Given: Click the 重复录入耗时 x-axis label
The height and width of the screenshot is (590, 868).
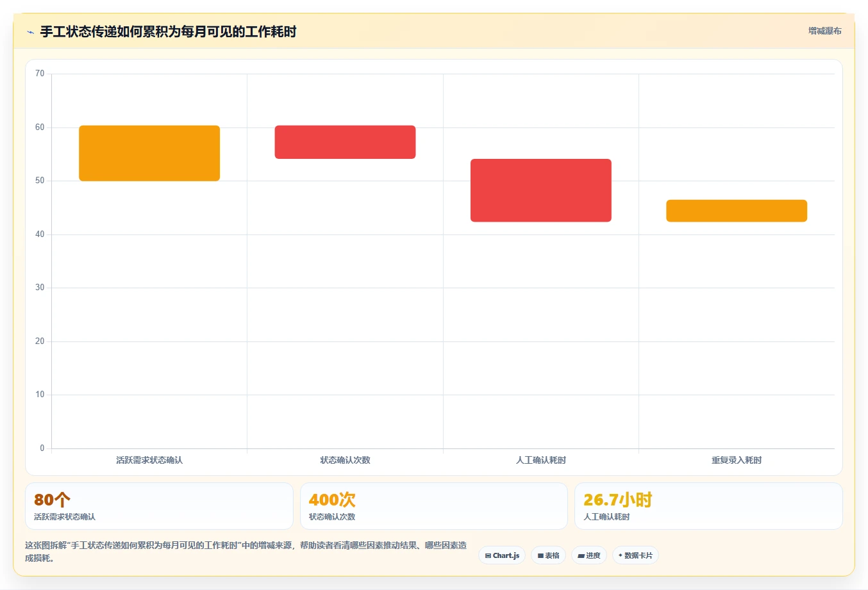Looking at the screenshot, I should pos(737,460).
